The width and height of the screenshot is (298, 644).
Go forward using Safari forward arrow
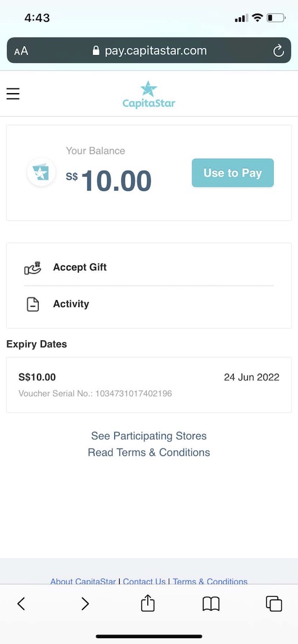tap(85, 603)
